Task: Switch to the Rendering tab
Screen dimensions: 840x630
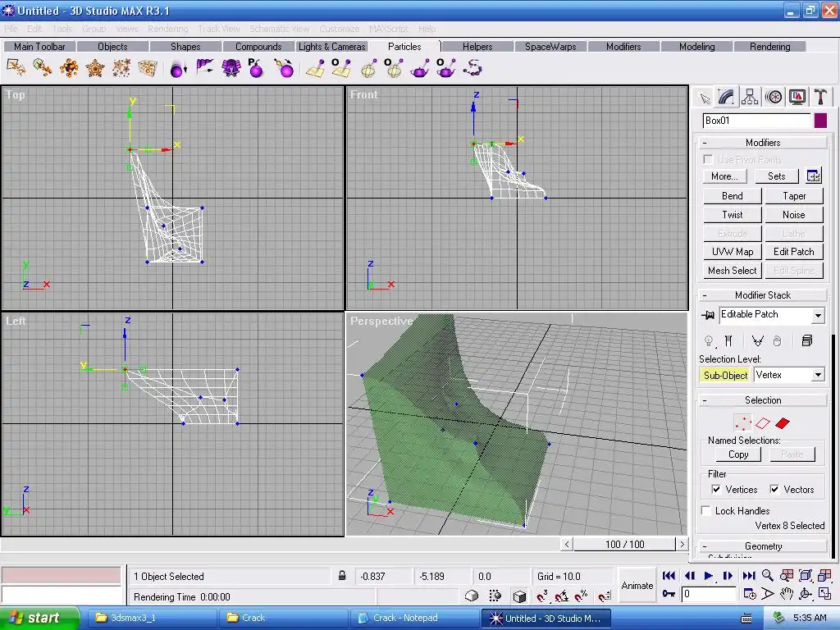Action: (769, 47)
